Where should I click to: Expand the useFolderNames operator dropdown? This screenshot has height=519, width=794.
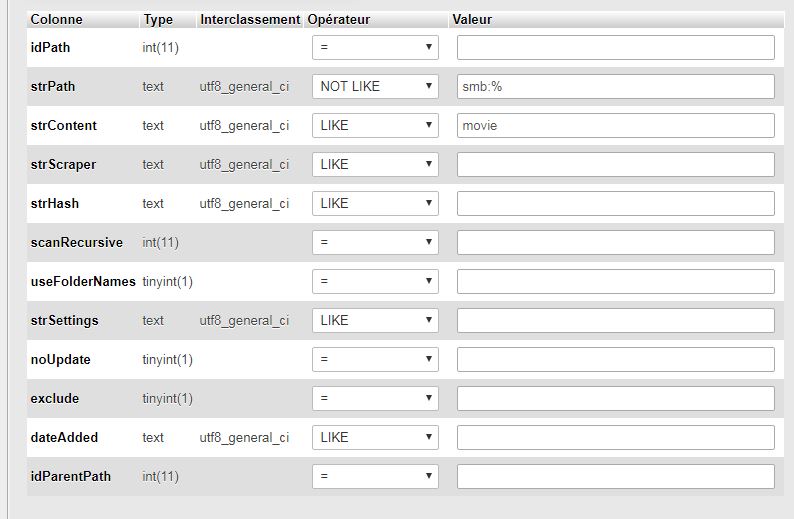click(x=375, y=281)
